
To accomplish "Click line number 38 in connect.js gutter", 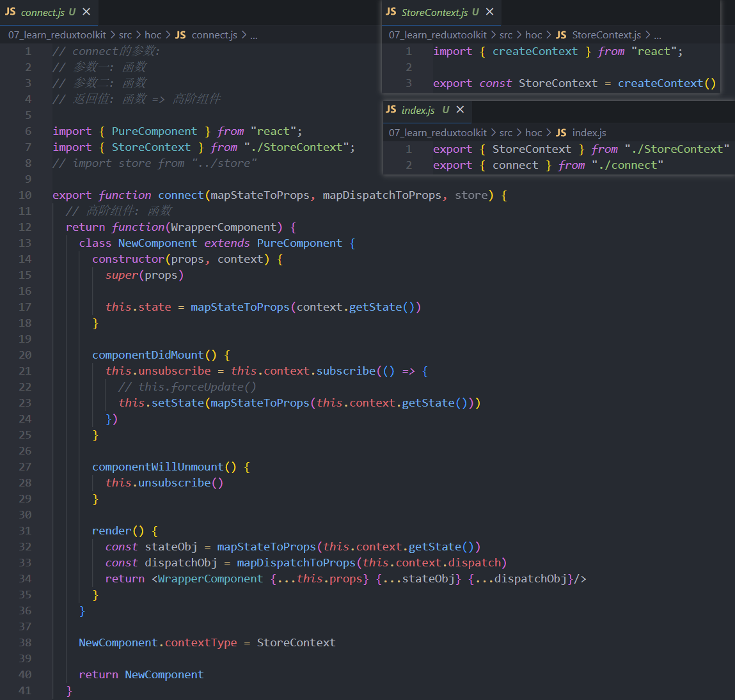I will coord(25,643).
